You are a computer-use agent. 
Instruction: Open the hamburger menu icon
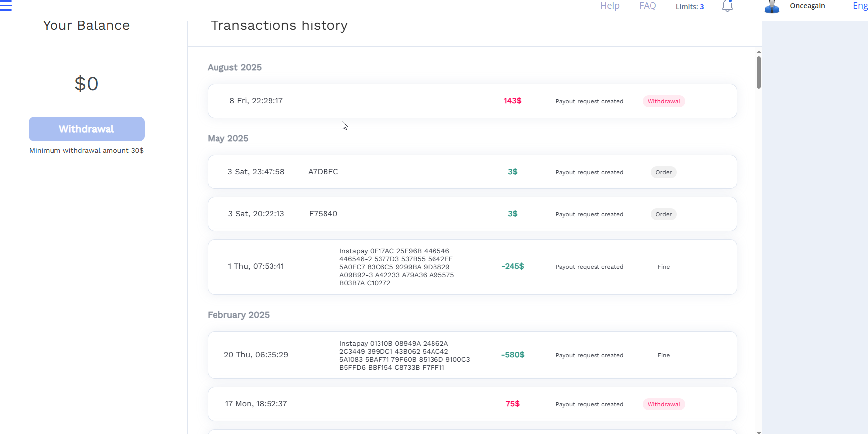pyautogui.click(x=6, y=5)
